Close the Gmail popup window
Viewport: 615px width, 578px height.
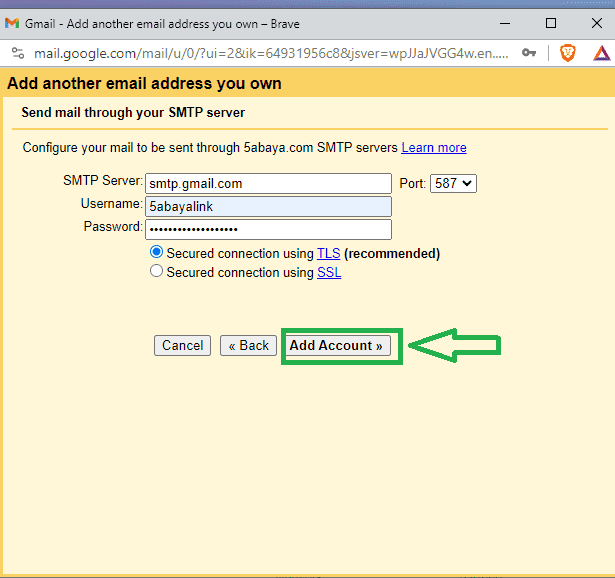[597, 24]
